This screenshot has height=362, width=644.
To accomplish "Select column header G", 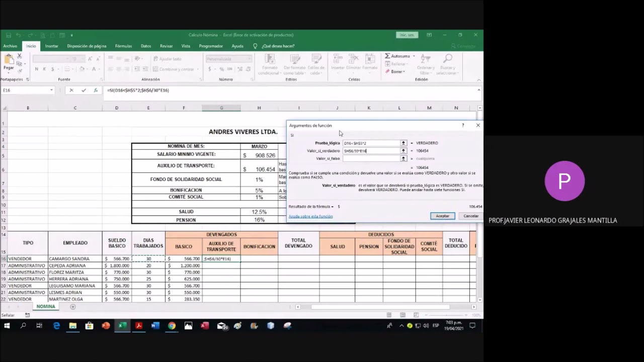I will 221,108.
